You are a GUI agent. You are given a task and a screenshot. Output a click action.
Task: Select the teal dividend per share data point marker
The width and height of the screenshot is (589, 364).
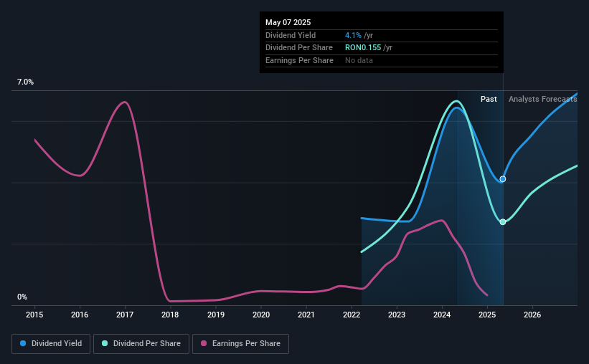(x=503, y=222)
